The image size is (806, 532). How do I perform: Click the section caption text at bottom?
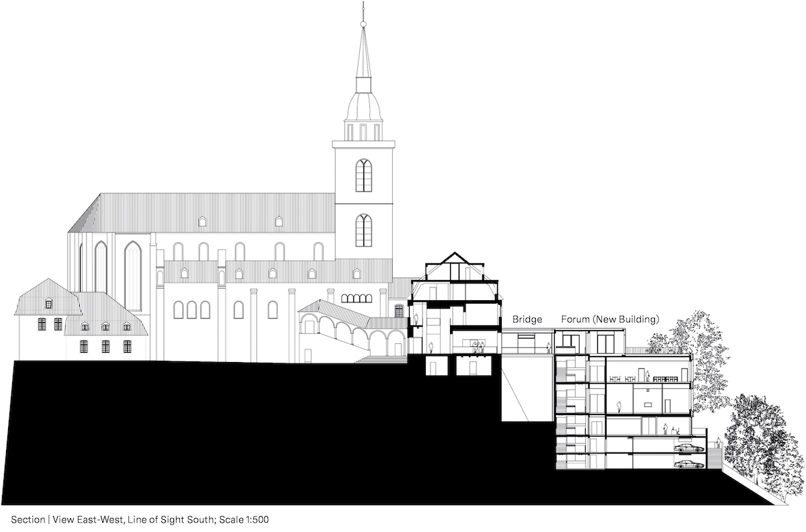pos(140,519)
